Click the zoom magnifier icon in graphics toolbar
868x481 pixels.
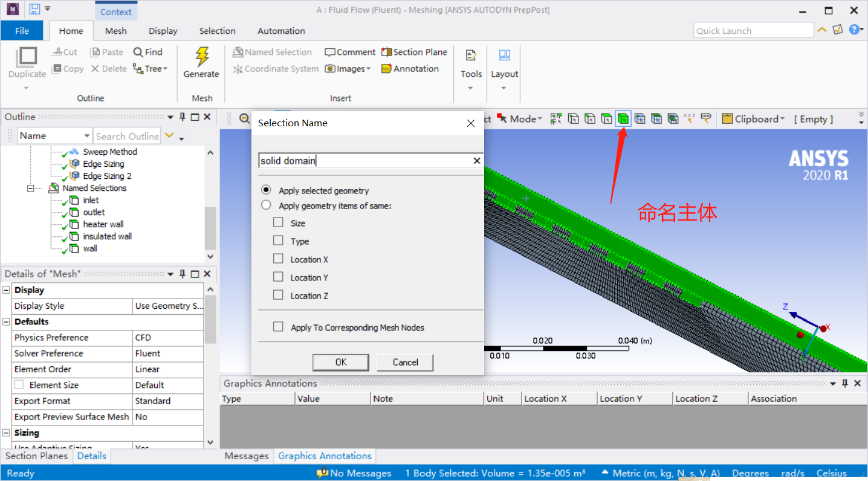click(x=244, y=119)
